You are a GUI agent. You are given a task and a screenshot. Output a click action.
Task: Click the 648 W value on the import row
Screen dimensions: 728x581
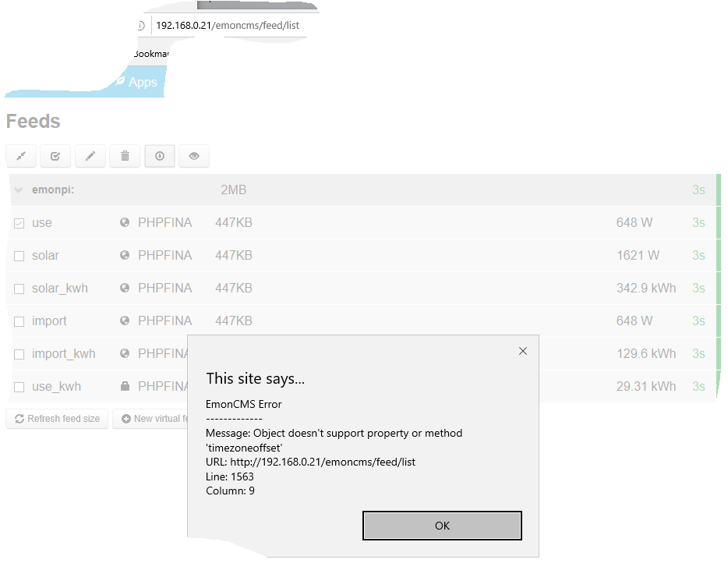[634, 321]
